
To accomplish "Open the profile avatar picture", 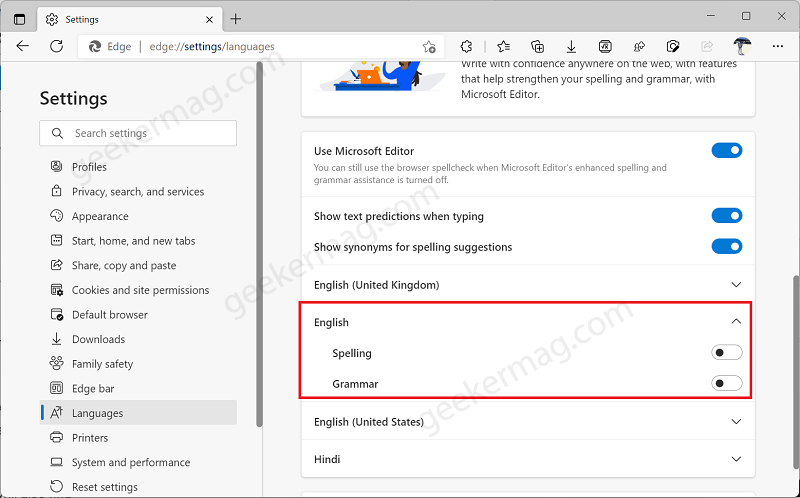I will click(742, 46).
